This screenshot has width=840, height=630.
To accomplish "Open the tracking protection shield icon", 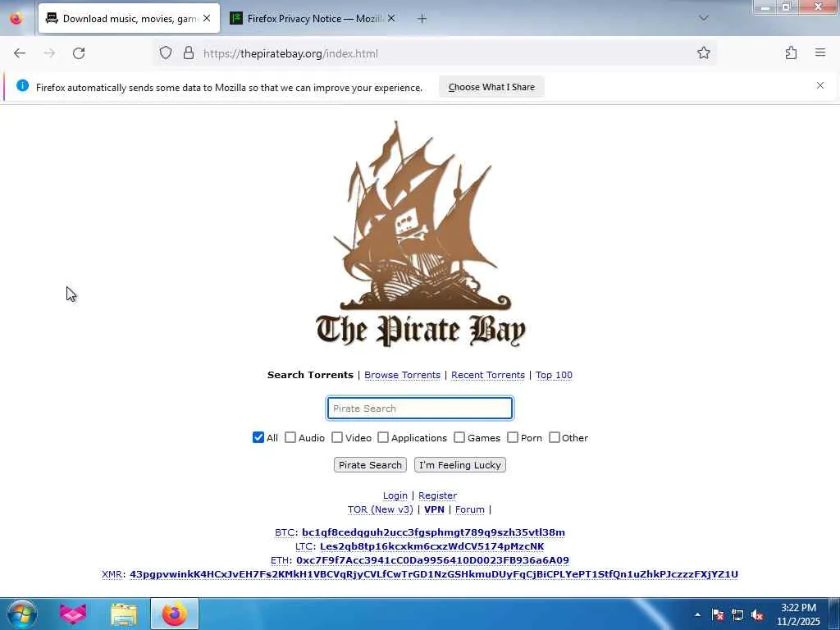I will click(166, 52).
